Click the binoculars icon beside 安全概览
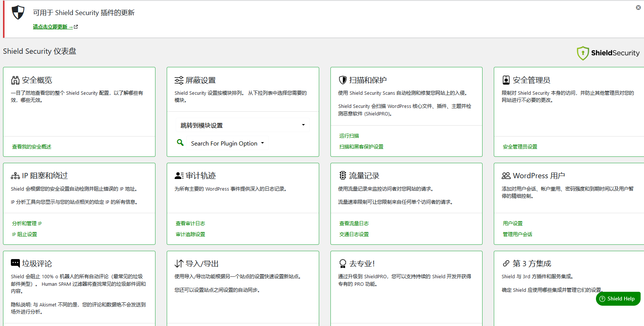The height and width of the screenshot is (326, 644). 15,80
